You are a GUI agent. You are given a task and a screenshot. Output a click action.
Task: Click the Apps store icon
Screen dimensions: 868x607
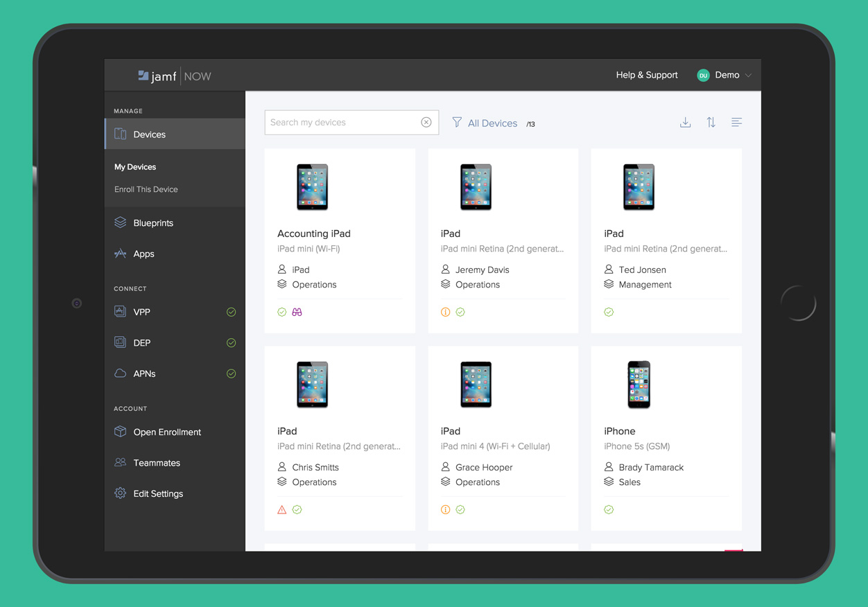120,254
